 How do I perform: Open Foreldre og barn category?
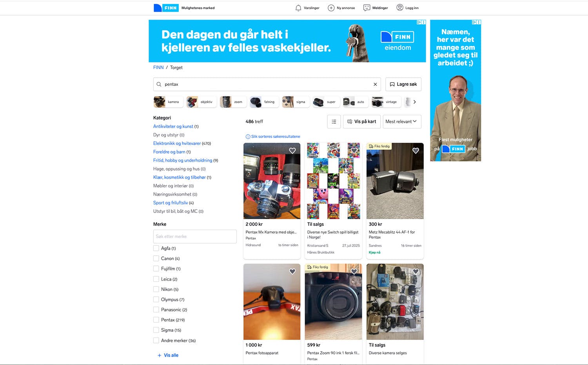(x=169, y=152)
